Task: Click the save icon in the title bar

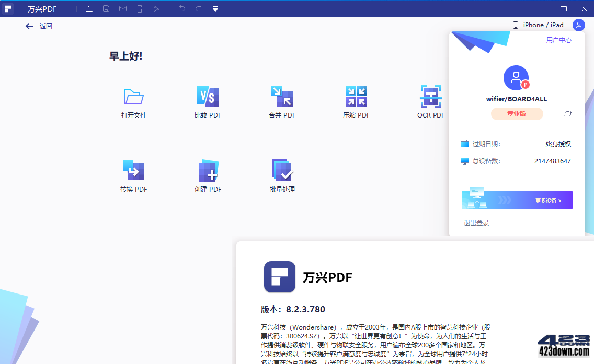Action: click(106, 9)
